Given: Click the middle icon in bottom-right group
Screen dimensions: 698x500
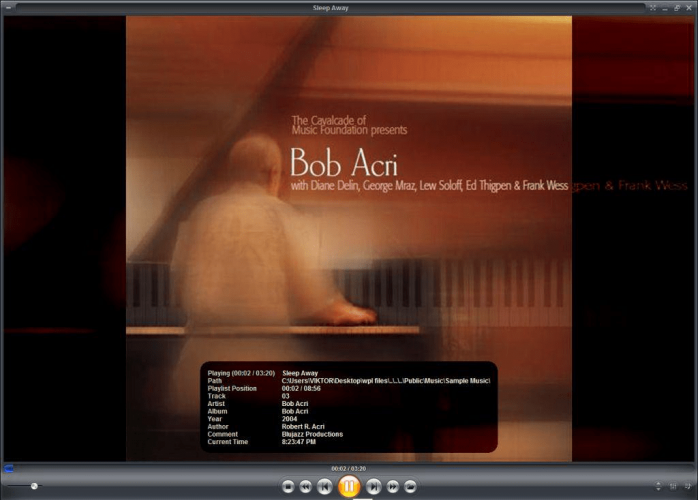Looking at the screenshot, I should (673, 487).
